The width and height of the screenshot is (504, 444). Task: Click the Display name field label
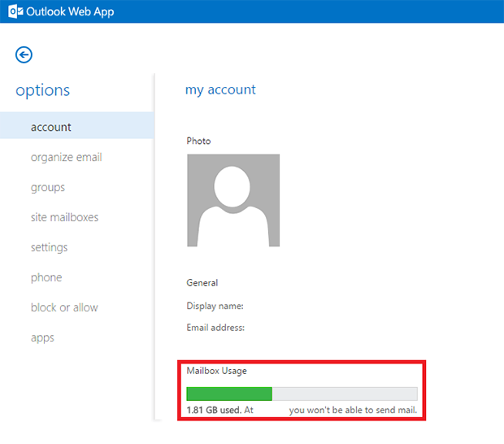click(215, 306)
